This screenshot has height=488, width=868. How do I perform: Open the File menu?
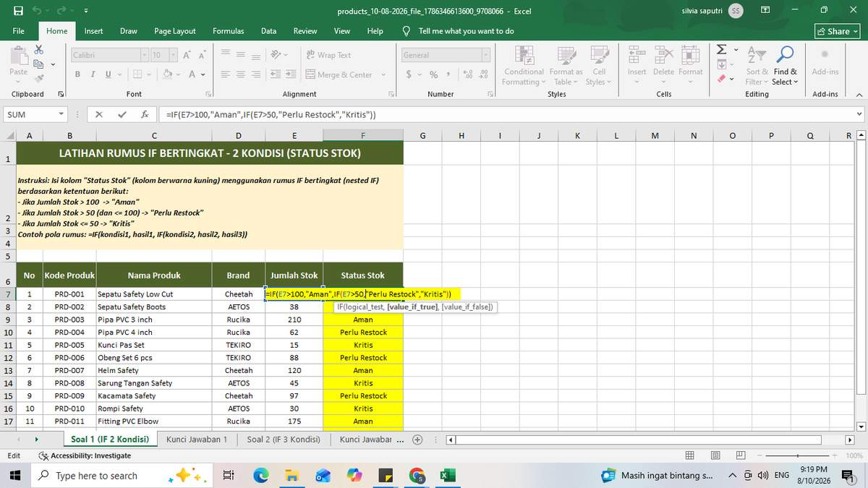19,31
